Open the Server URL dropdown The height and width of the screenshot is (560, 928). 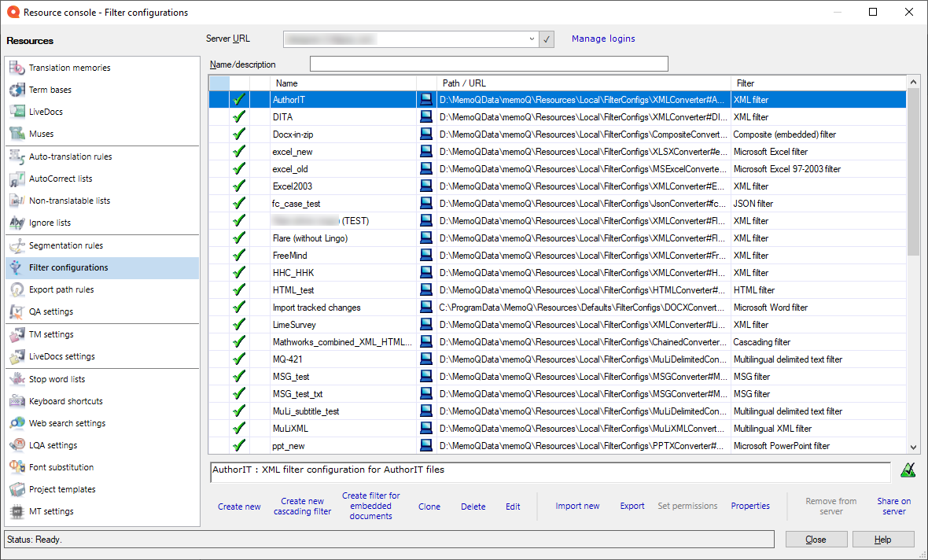click(532, 39)
